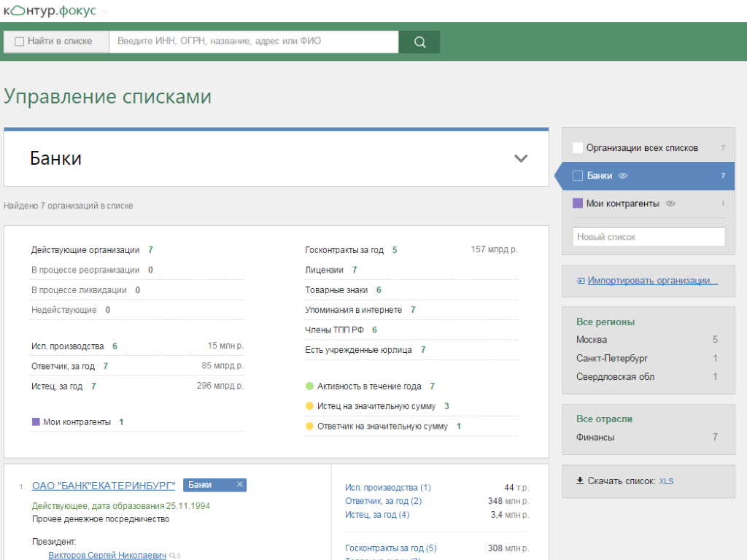Remove the Банки tag using its X
This screenshot has height=560, width=747.
pyautogui.click(x=239, y=485)
